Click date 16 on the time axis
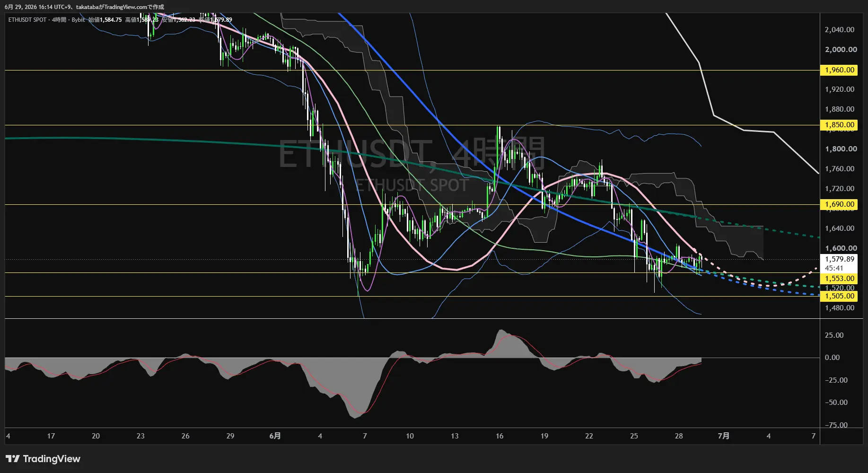The image size is (868, 473). tap(500, 436)
